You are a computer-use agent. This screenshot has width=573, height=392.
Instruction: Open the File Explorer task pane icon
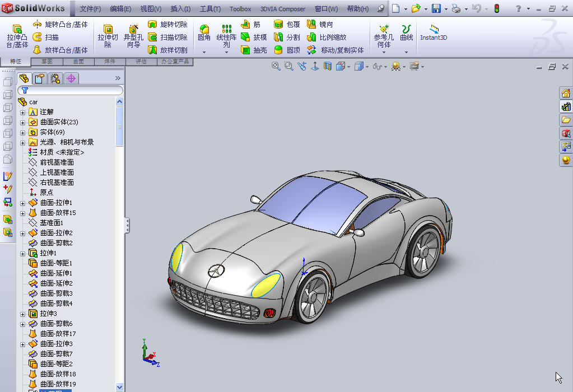(566, 120)
